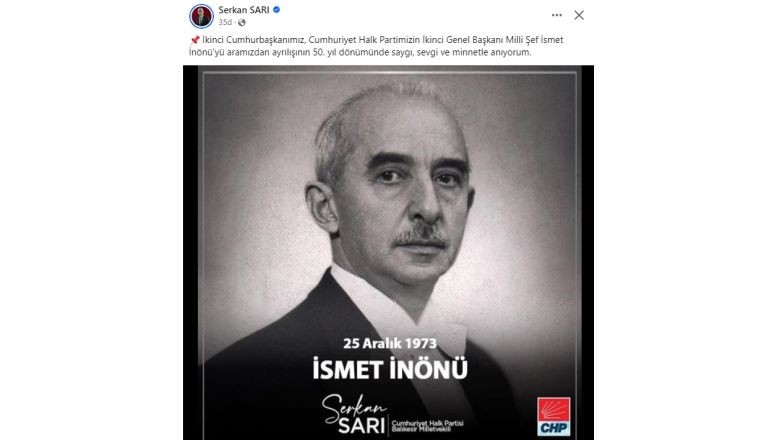Image resolution: width=780 pixels, height=440 pixels.
Task: Select the Balıkesir Milletvekili subtitle text
Action: pos(421,429)
